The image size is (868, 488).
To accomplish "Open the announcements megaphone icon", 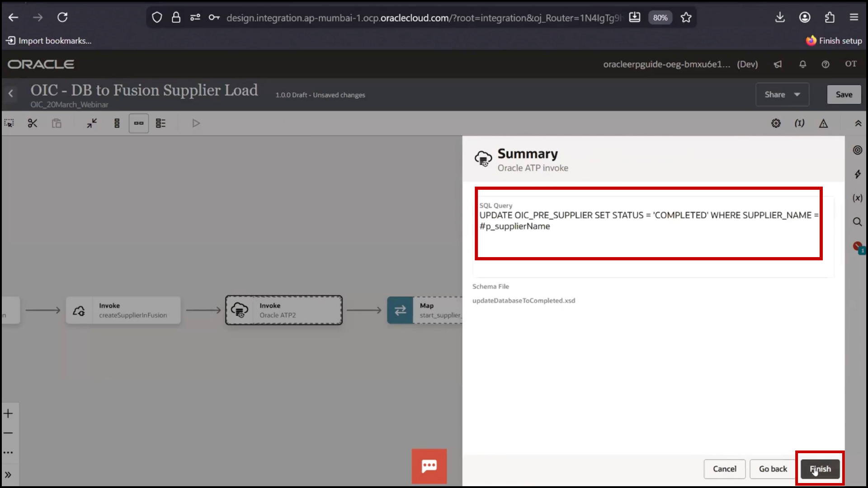I will (778, 64).
